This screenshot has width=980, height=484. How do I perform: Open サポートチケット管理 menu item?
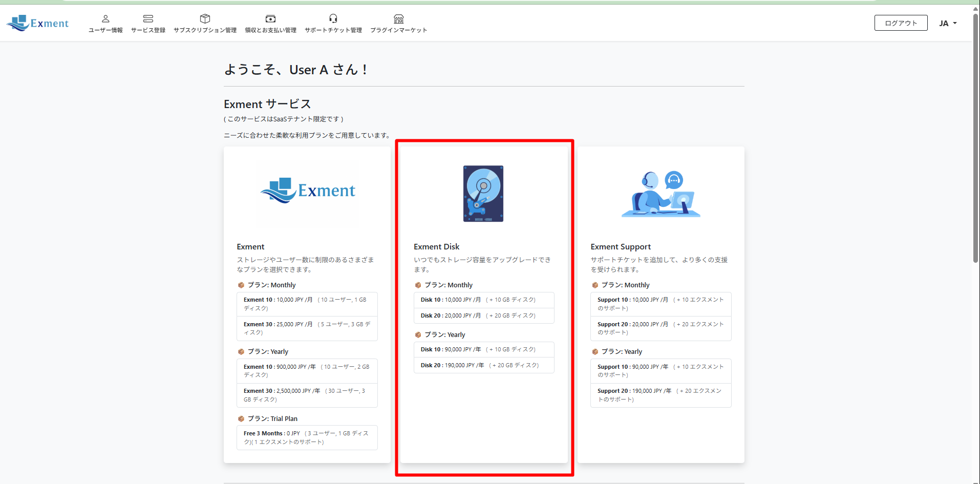(333, 30)
